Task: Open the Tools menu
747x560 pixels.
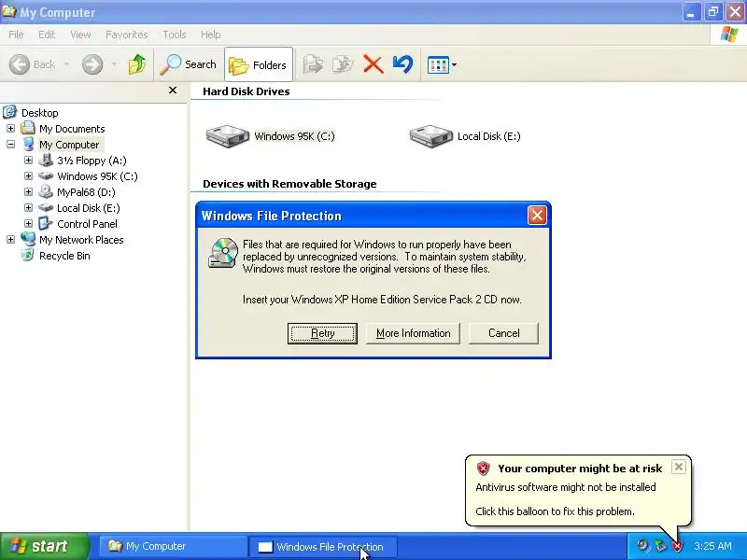Action: tap(175, 35)
